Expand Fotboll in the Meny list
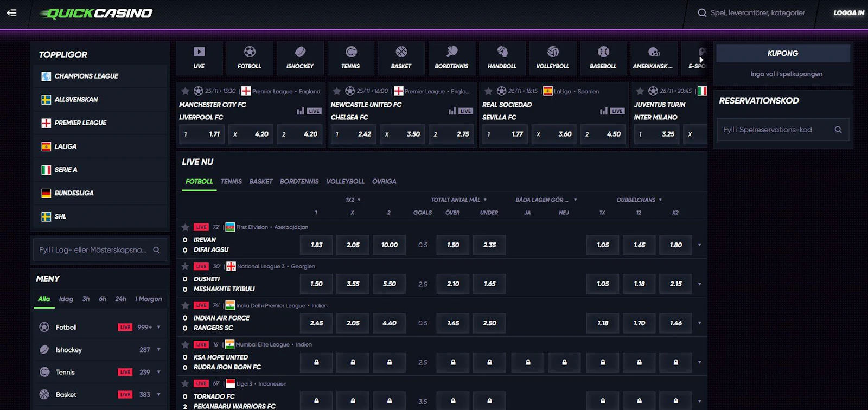The width and height of the screenshot is (868, 410). tap(158, 327)
